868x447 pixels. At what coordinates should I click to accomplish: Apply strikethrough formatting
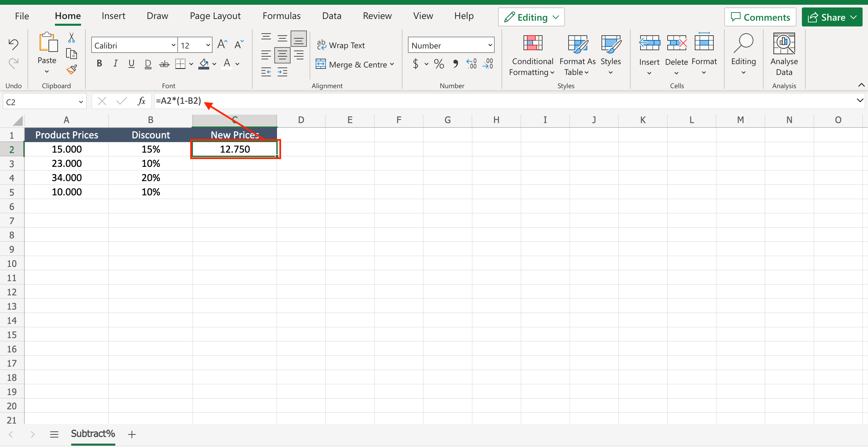click(164, 63)
